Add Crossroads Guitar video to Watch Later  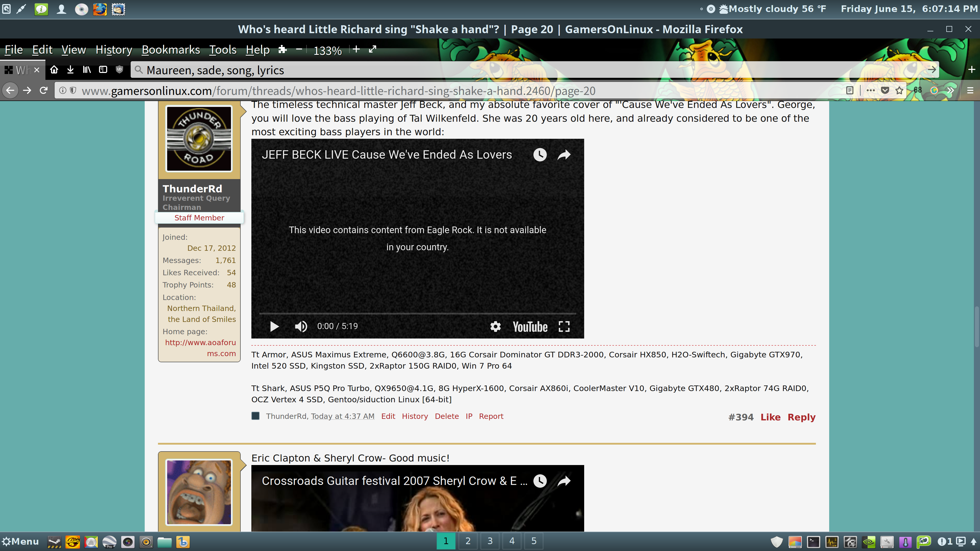pyautogui.click(x=540, y=481)
